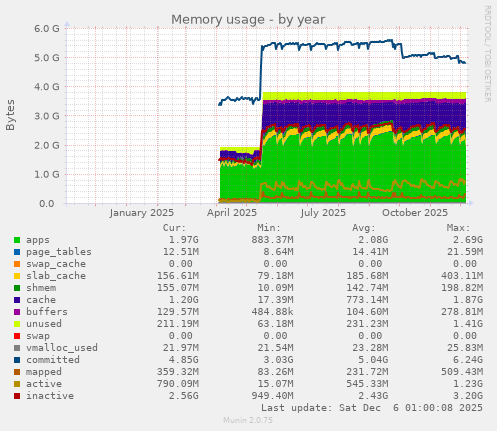Click the 'July 2025' x-axis label
Viewport: 497px width, 431px height.
click(323, 213)
